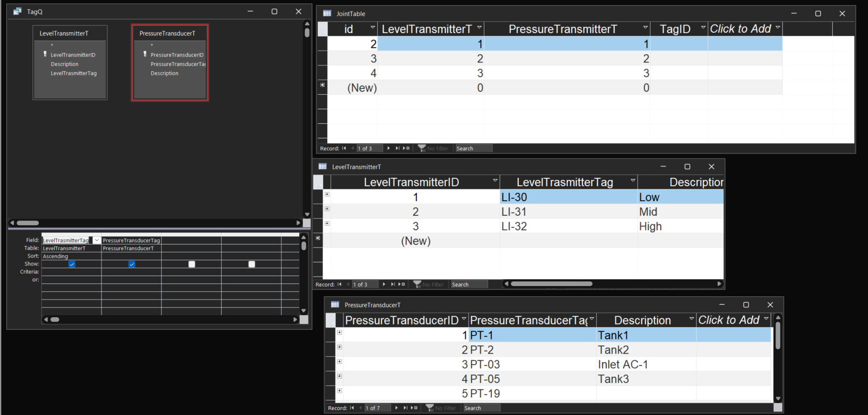Viewport: 868px width, 415px height.
Task: Open Description column dropdown in PressureTransducerT
Action: 692,319
